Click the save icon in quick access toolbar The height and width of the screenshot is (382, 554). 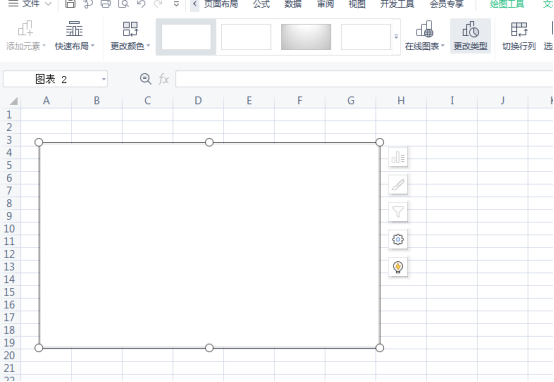(70, 4)
